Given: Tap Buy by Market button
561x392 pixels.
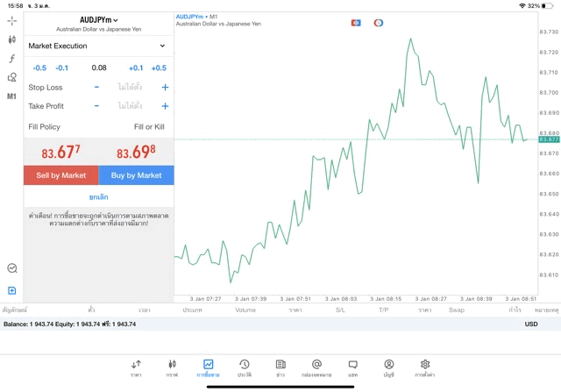Looking at the screenshot, I should coord(137,175).
